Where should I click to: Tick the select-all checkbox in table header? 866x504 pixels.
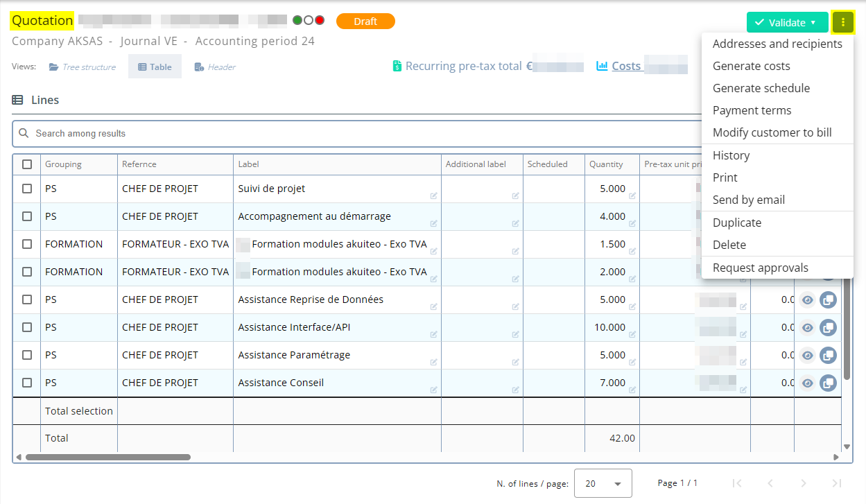point(27,164)
